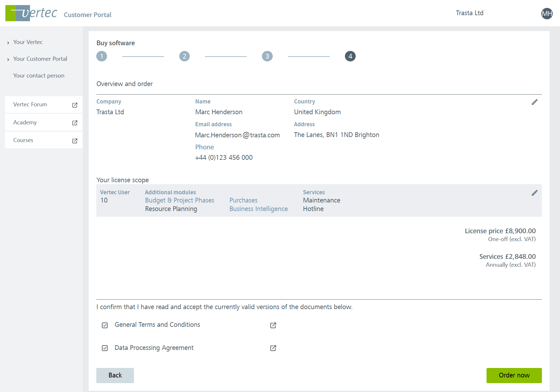
Task: Open the MH user avatar menu
Action: 547,14
